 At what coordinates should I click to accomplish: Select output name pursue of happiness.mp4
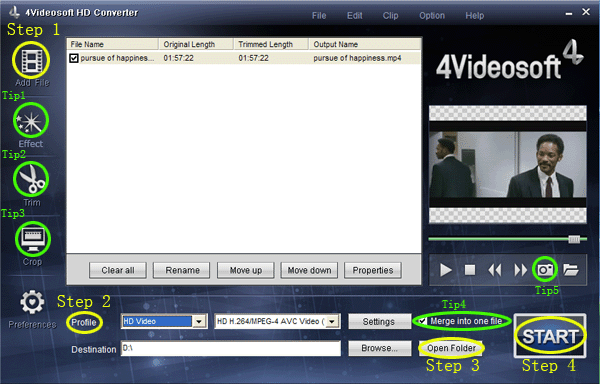pyautogui.click(x=357, y=58)
